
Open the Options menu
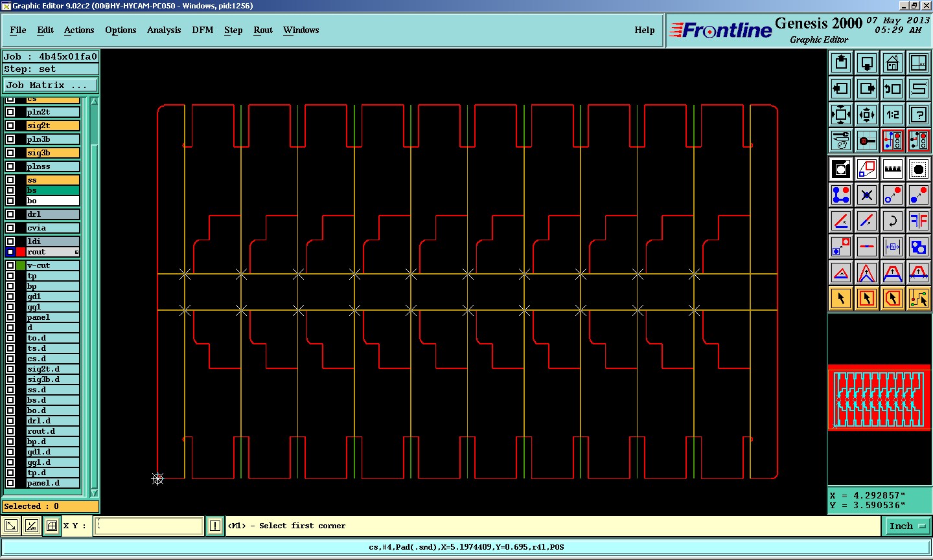pos(121,30)
